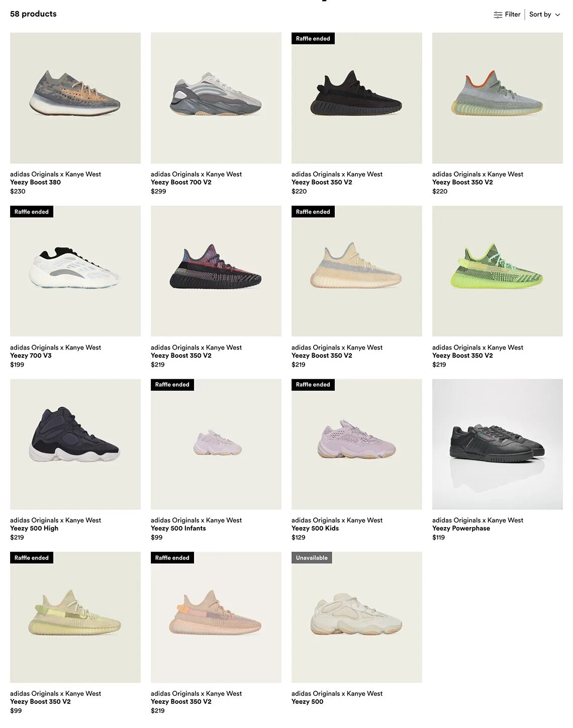The height and width of the screenshot is (728, 573).
Task: Open the Yeezy 500 High product link
Action: [34, 528]
